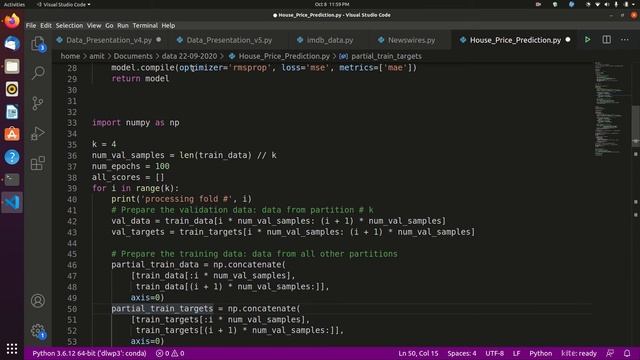Open the Edit menu
Screen dimensions: 640x360
(46, 25)
